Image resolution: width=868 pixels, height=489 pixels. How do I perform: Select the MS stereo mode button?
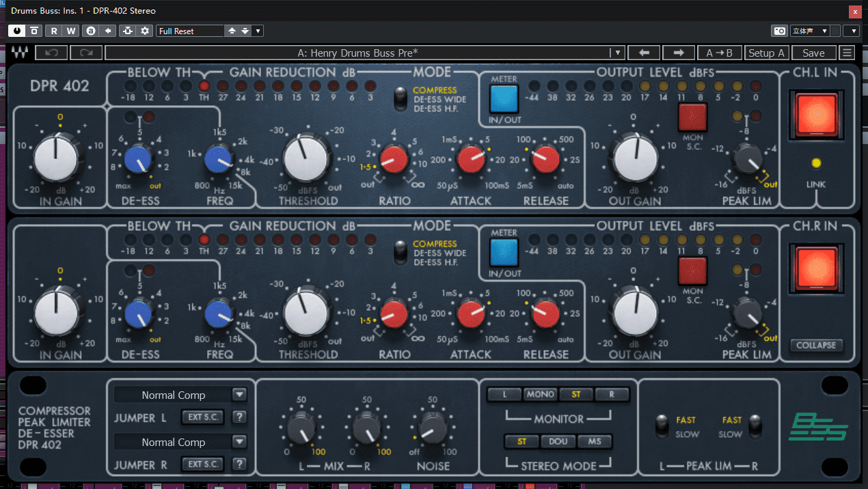(x=595, y=441)
